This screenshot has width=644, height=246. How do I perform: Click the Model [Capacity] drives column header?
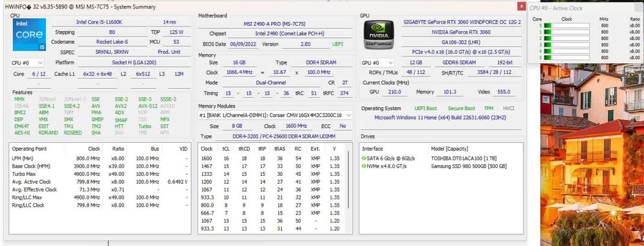click(450, 149)
